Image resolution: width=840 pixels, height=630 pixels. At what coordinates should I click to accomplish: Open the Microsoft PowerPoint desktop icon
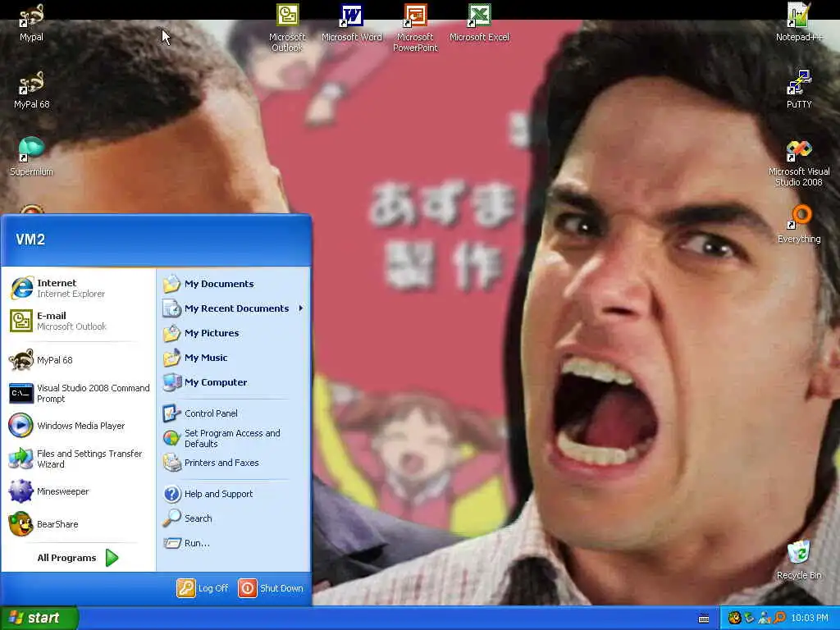(415, 28)
